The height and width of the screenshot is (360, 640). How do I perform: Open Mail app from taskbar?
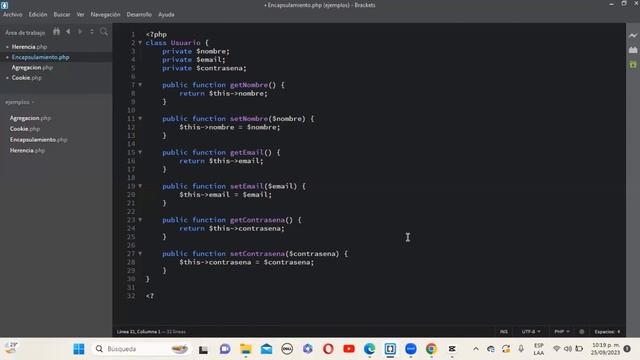coord(267,349)
